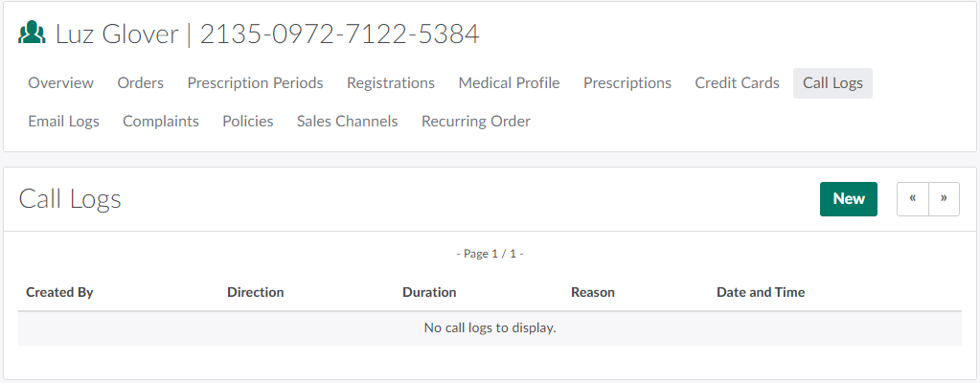Open the Recurring Order tab
Viewport: 980px width, 383px height.
(x=476, y=122)
